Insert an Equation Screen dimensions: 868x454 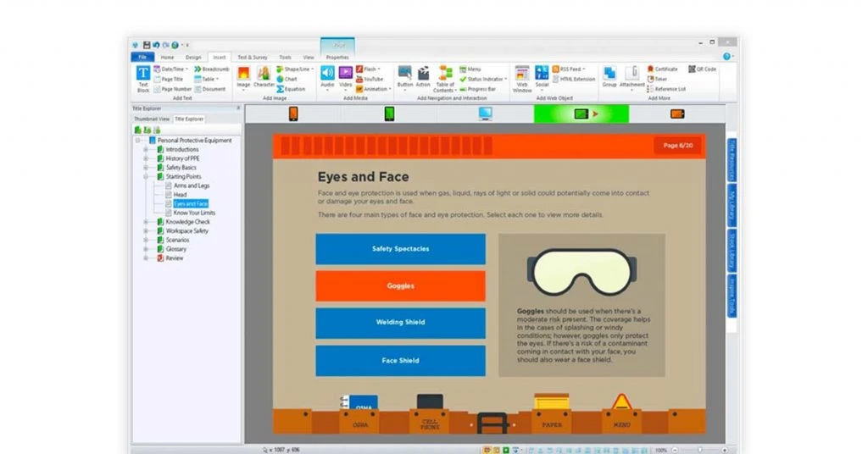pyautogui.click(x=291, y=89)
